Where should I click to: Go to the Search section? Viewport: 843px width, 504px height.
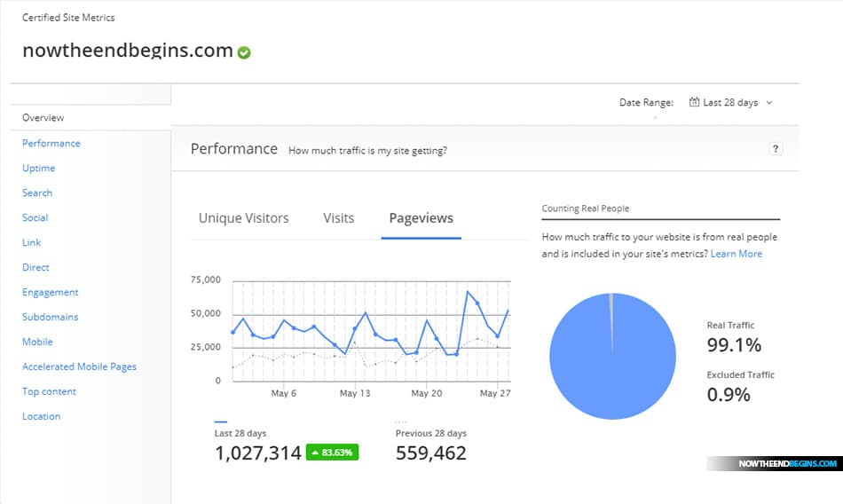point(37,193)
